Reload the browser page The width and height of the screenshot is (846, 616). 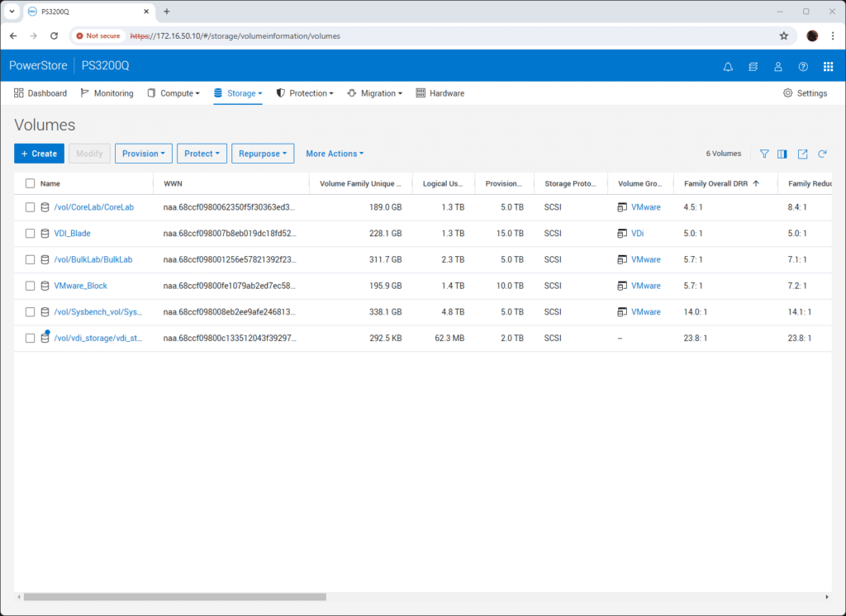(x=54, y=36)
